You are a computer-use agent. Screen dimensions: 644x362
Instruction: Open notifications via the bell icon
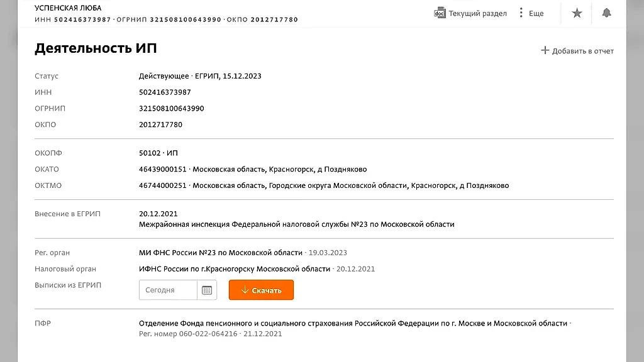point(606,12)
